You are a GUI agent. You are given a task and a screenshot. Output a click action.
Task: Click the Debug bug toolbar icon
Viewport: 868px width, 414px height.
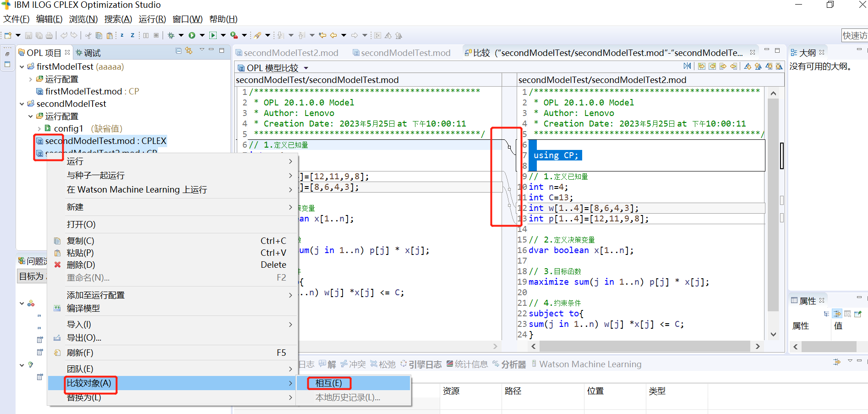(x=171, y=35)
